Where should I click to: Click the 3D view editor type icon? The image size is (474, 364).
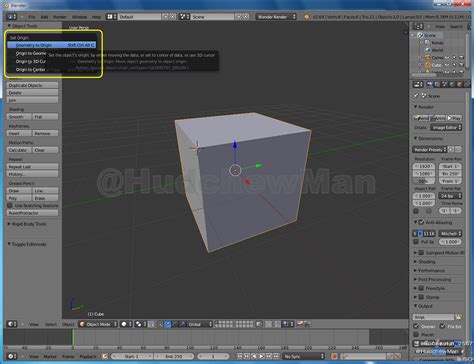pos(12,324)
